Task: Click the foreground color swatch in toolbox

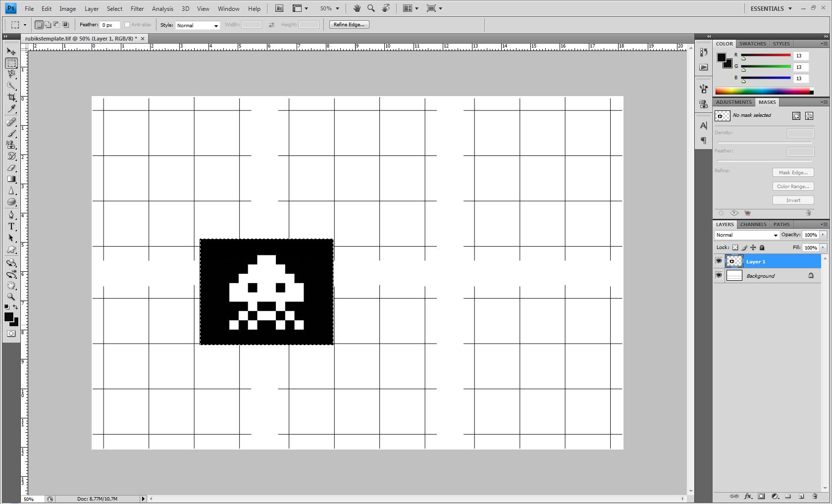Action: [8, 317]
